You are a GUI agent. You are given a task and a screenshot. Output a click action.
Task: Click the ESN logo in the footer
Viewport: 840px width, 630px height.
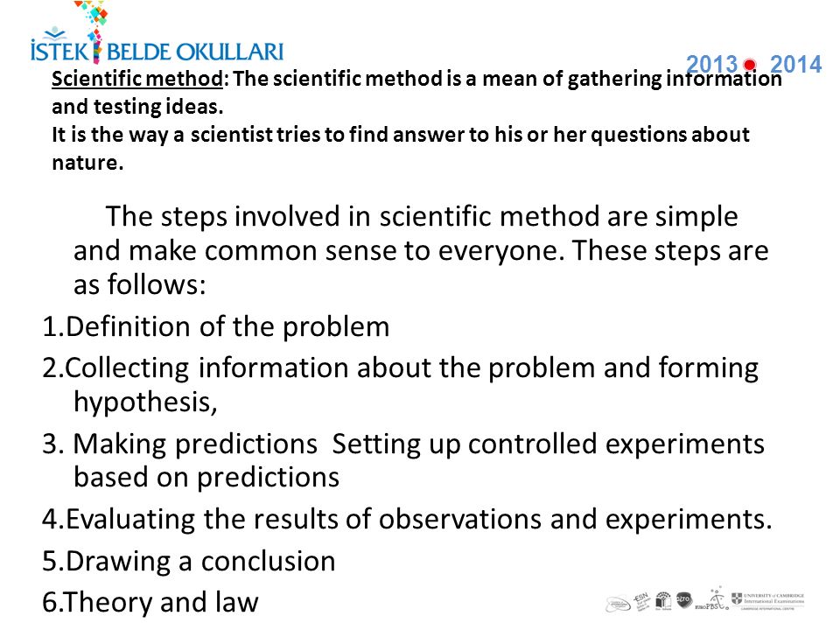(641, 601)
